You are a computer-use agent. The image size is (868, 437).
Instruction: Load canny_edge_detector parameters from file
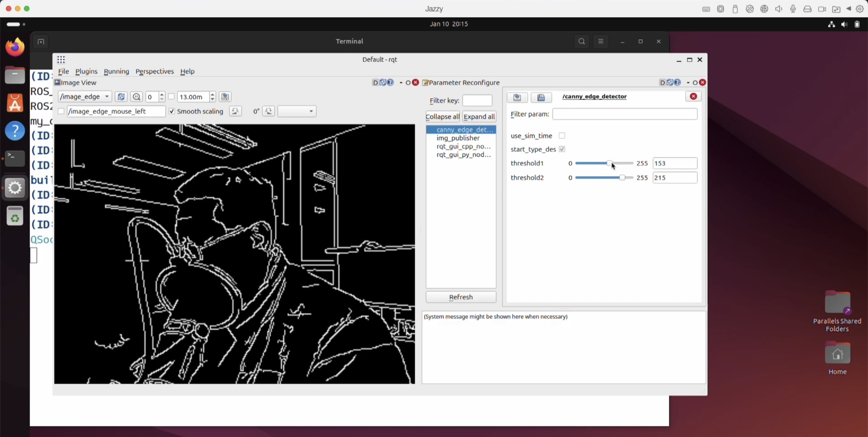click(x=541, y=97)
